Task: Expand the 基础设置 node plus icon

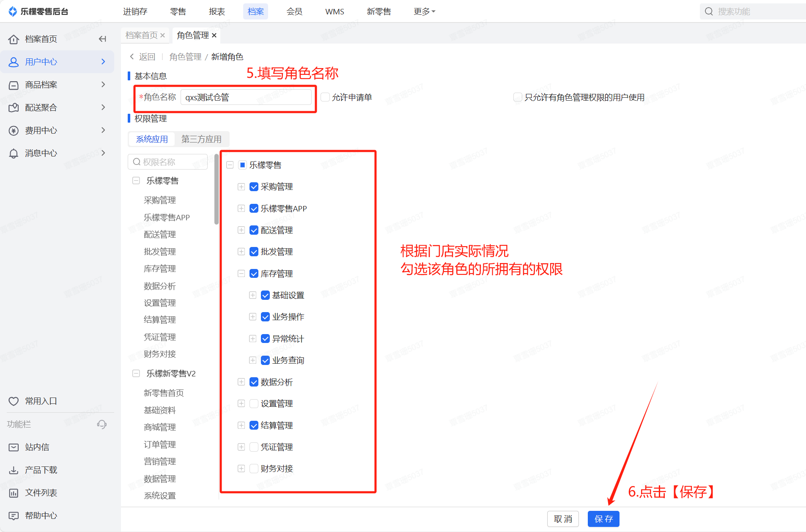Action: click(x=252, y=295)
